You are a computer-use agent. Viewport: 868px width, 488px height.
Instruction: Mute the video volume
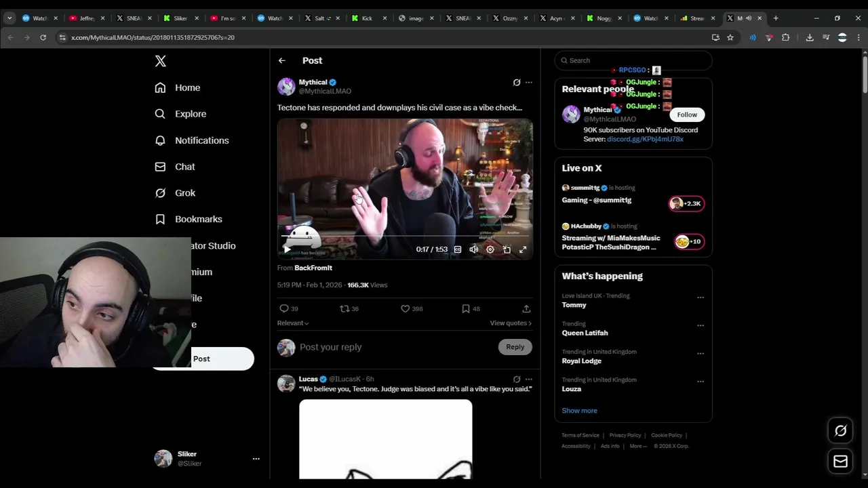(x=474, y=249)
